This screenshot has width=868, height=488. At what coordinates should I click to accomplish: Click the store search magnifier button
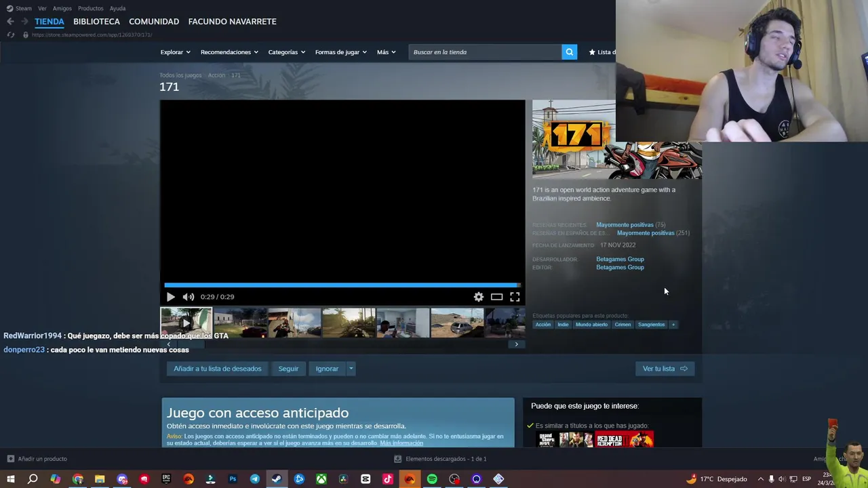pyautogui.click(x=570, y=52)
